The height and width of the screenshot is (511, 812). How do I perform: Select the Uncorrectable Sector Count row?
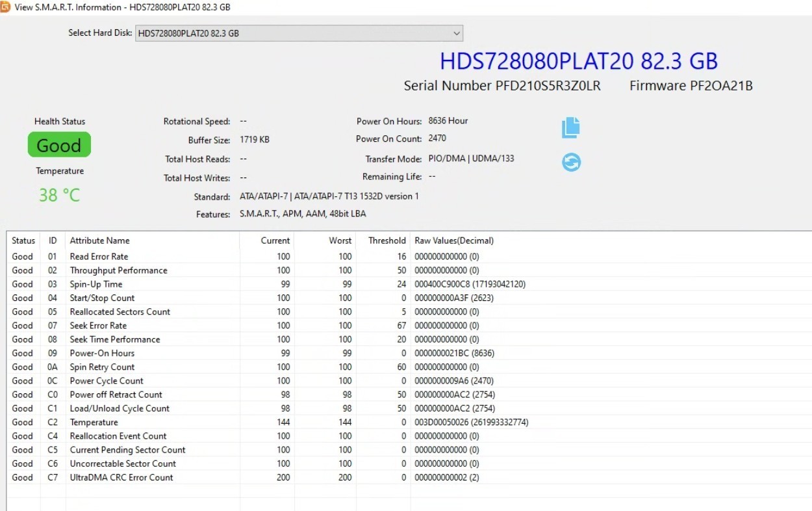tap(409, 464)
